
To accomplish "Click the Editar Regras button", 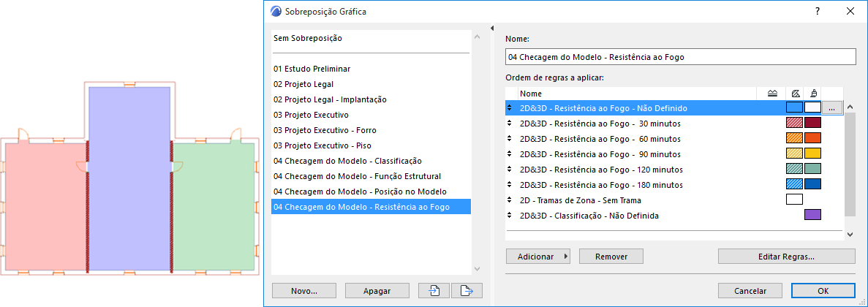I will pos(786,257).
